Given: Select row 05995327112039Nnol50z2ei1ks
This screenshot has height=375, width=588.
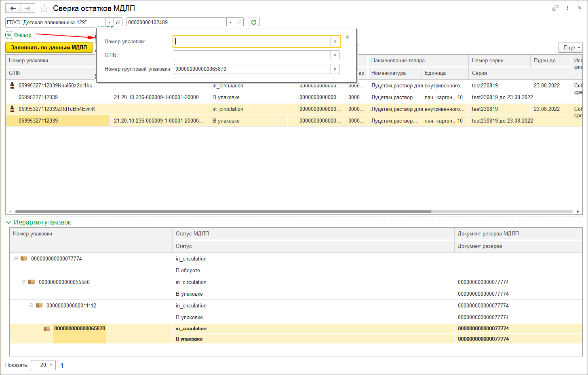Looking at the screenshot, I should coord(55,85).
